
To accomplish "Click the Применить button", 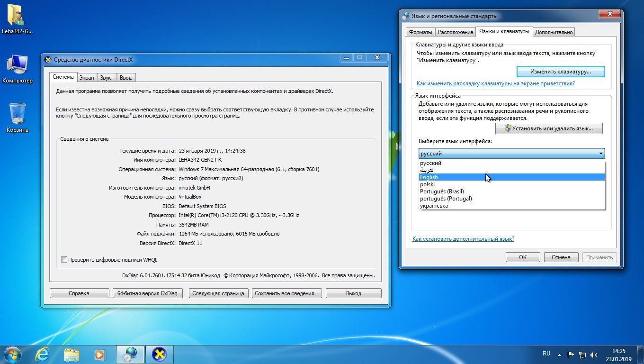I will [599, 257].
